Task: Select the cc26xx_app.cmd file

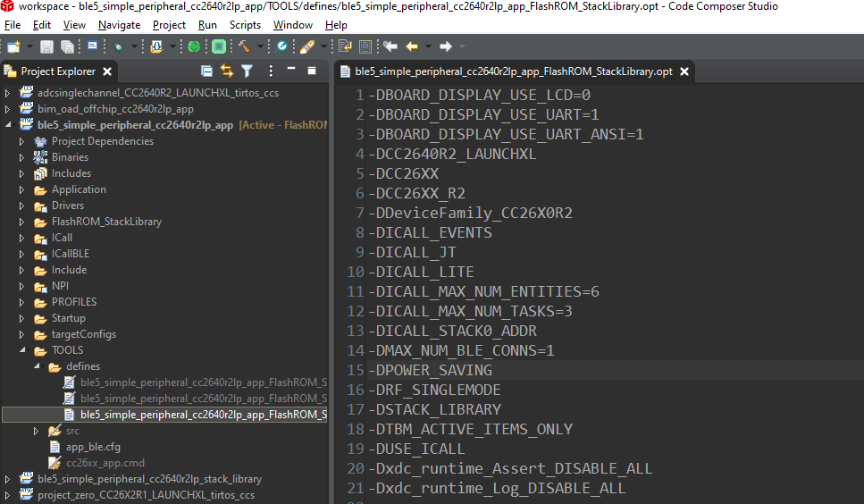Action: pyautogui.click(x=105, y=463)
